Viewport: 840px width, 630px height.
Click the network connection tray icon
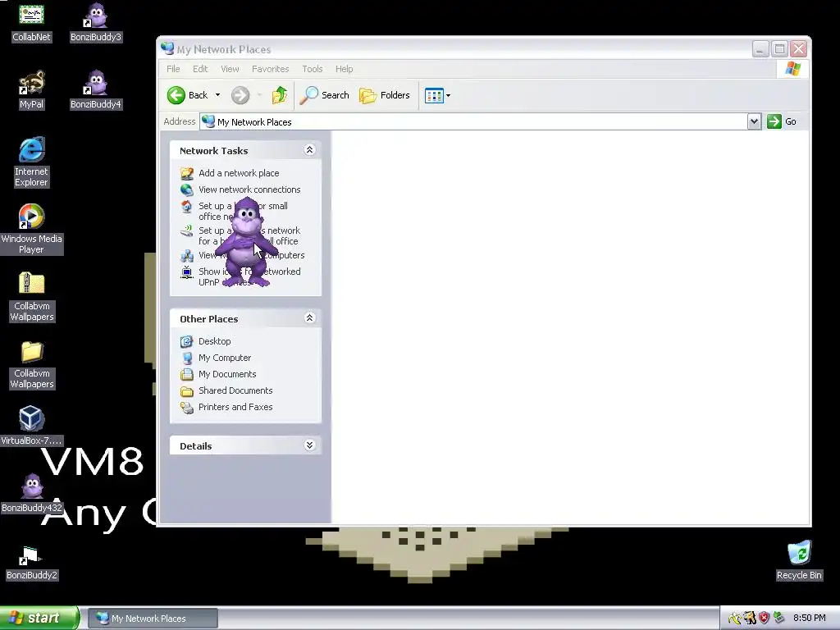pyautogui.click(x=778, y=619)
